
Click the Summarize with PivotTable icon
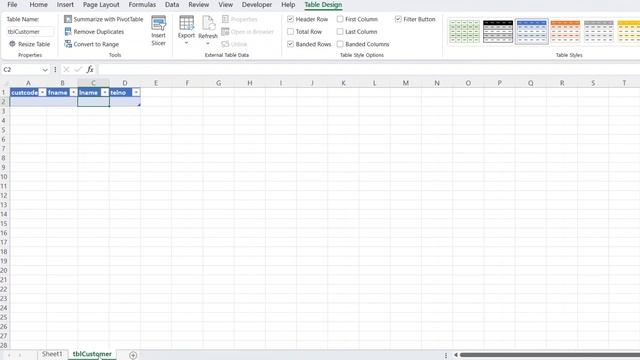click(x=68, y=19)
